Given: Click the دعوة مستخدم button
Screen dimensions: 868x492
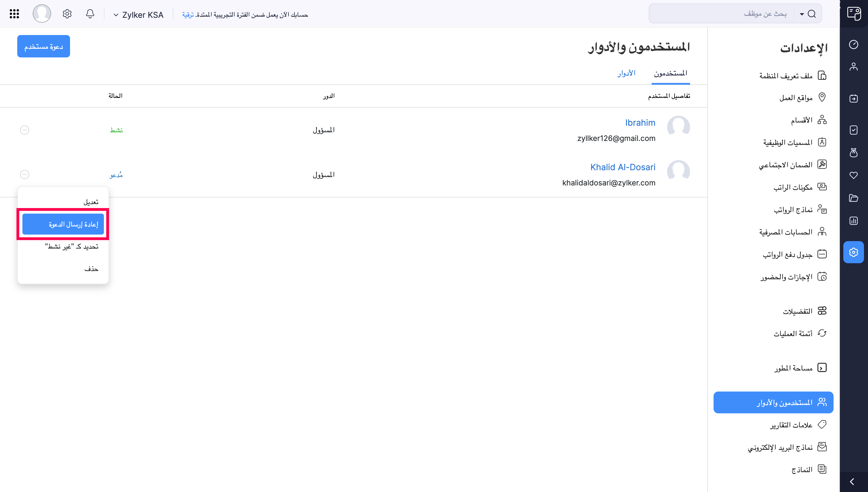Looking at the screenshot, I should pos(43,46).
